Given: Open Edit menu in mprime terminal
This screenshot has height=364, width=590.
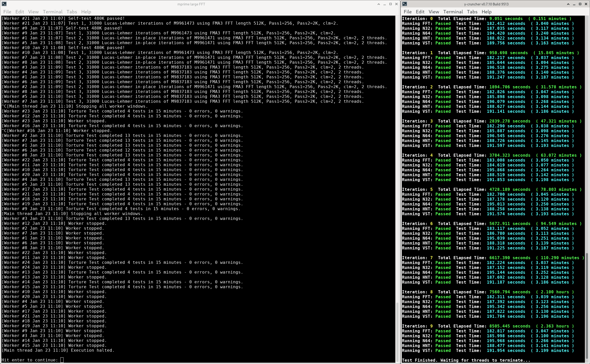Looking at the screenshot, I should [x=20, y=12].
